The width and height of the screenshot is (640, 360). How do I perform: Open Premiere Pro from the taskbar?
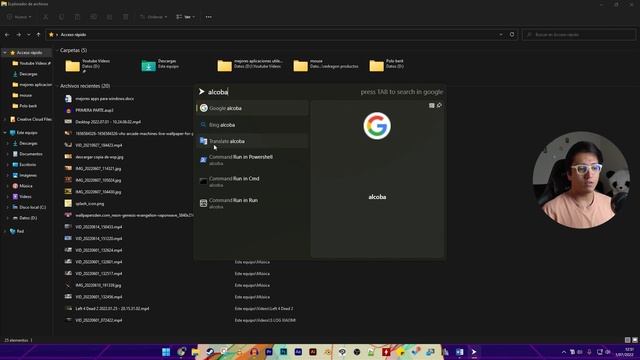(269, 352)
